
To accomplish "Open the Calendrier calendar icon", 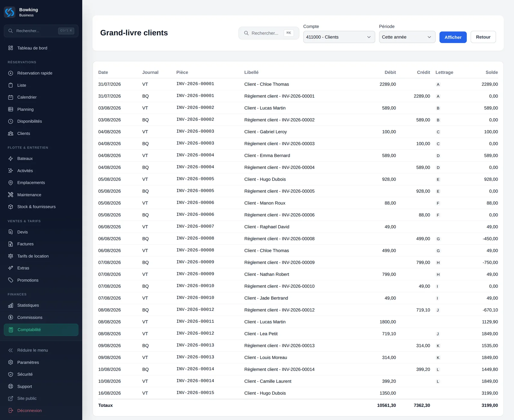I will (11, 97).
